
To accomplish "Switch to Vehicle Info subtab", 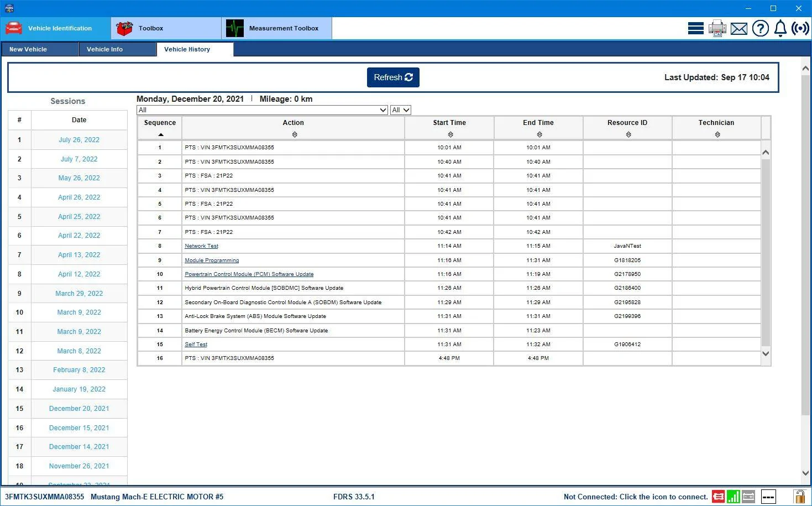I will (118, 49).
